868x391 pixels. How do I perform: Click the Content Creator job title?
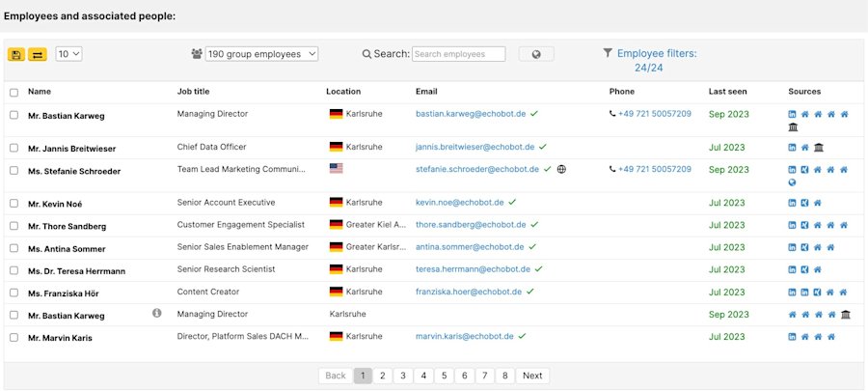coord(206,292)
